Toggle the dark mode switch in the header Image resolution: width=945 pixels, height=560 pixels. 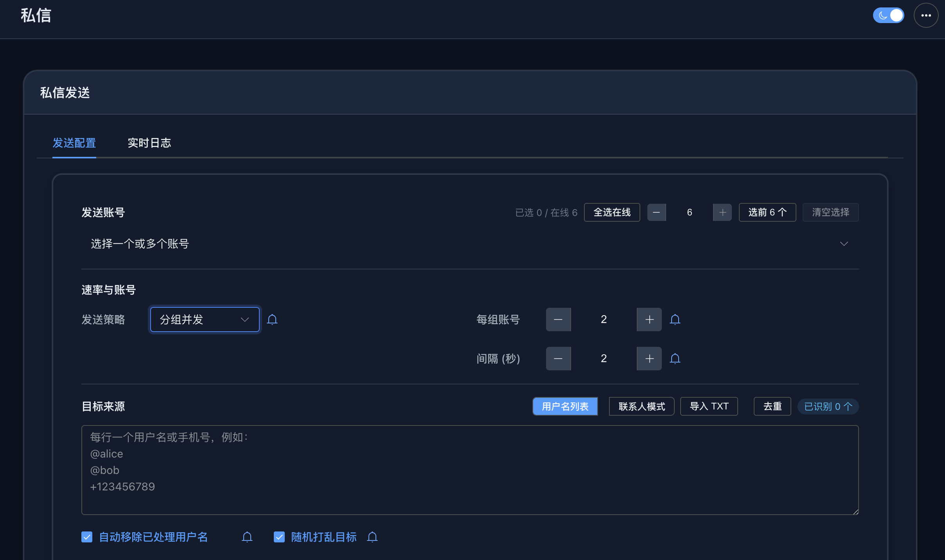tap(888, 15)
